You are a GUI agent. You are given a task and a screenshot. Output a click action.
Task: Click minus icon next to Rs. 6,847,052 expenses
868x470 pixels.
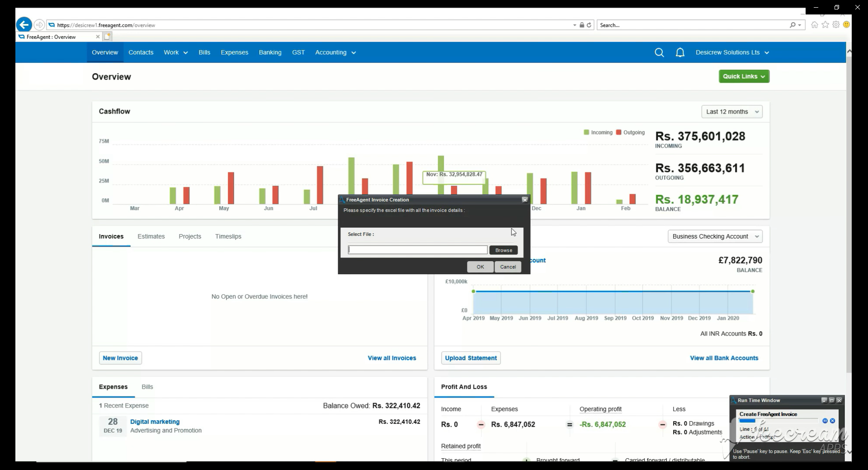(481, 424)
